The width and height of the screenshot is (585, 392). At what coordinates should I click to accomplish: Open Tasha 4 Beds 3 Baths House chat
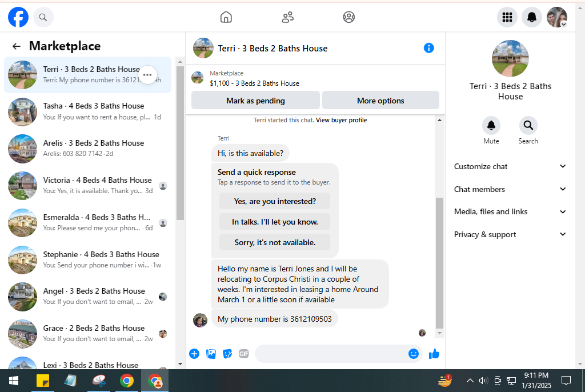(x=87, y=111)
